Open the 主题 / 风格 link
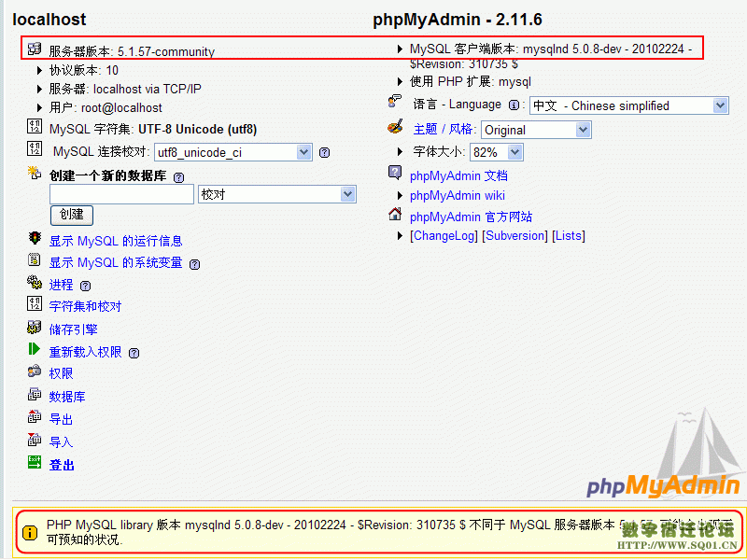 tap(443, 129)
